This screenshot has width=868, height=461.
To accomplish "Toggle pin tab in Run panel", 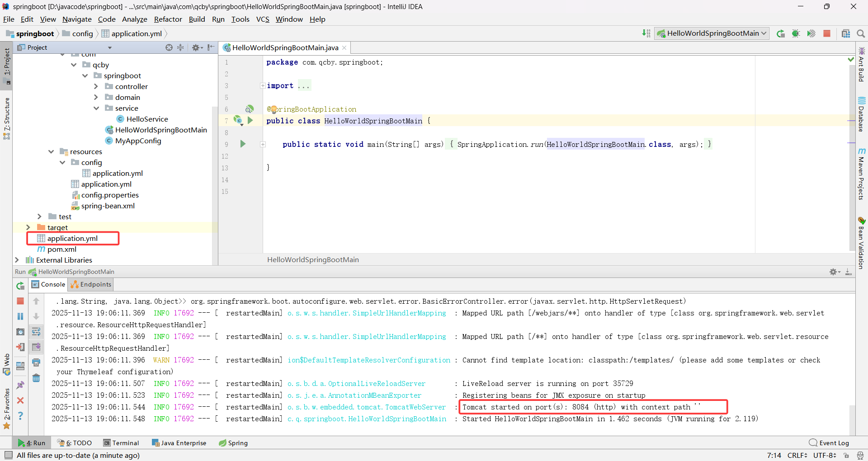I will coord(20,385).
